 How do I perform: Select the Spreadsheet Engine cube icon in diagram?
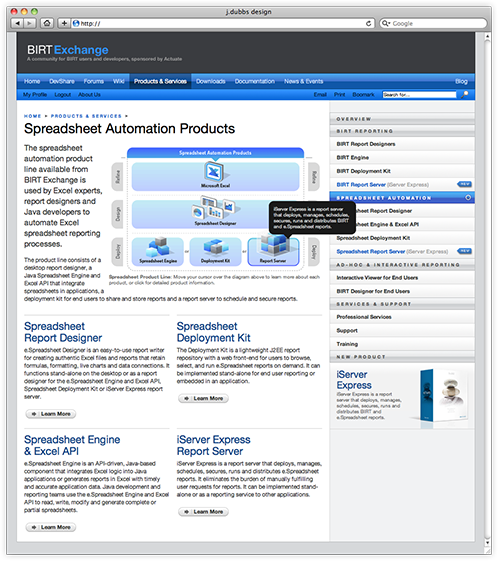click(x=157, y=247)
